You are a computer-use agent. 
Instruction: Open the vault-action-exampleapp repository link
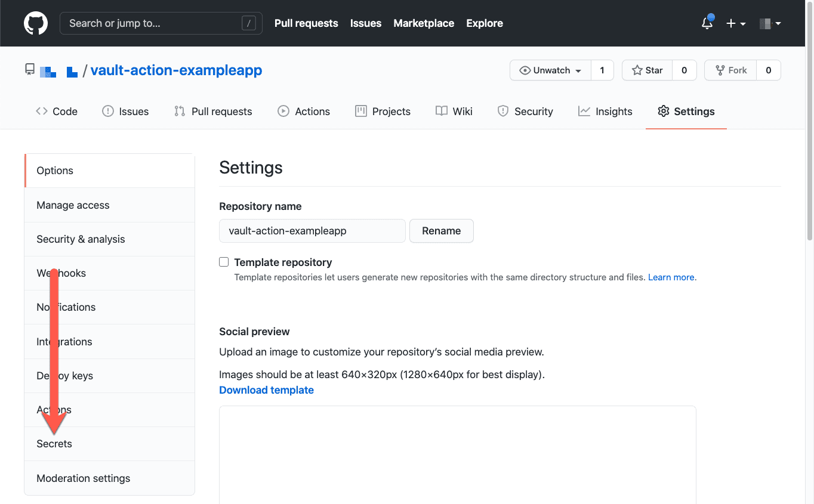pos(176,70)
